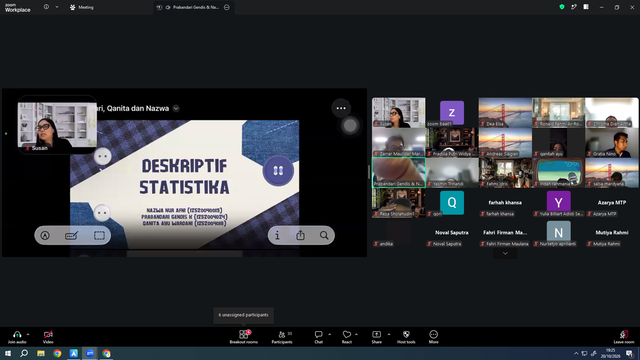Open the shared screen title dropdown
Image resolution: width=640 pixels, height=360 pixels.
(x=176, y=108)
